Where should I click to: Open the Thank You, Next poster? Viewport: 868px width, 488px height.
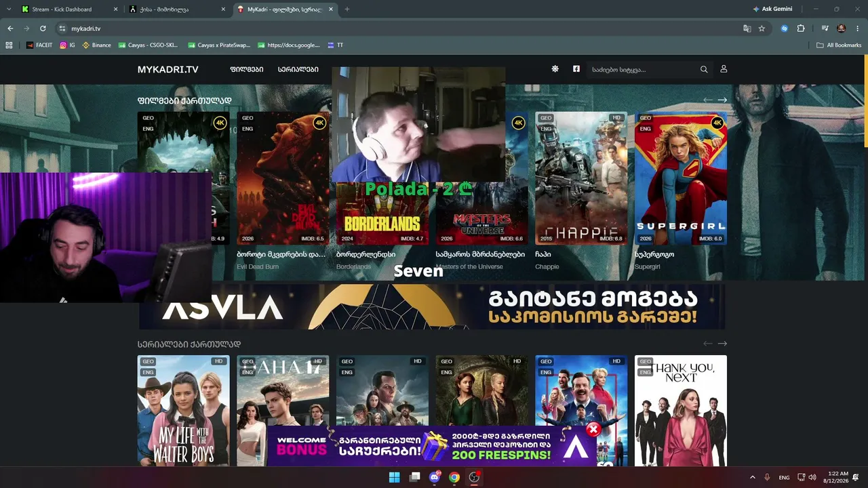click(x=681, y=411)
